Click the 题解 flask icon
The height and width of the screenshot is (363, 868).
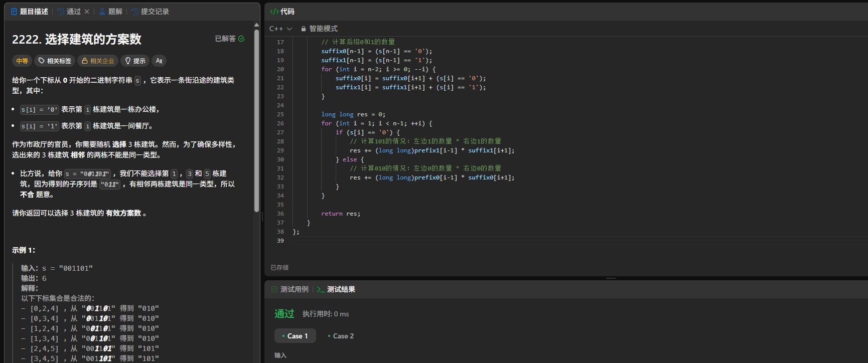102,12
